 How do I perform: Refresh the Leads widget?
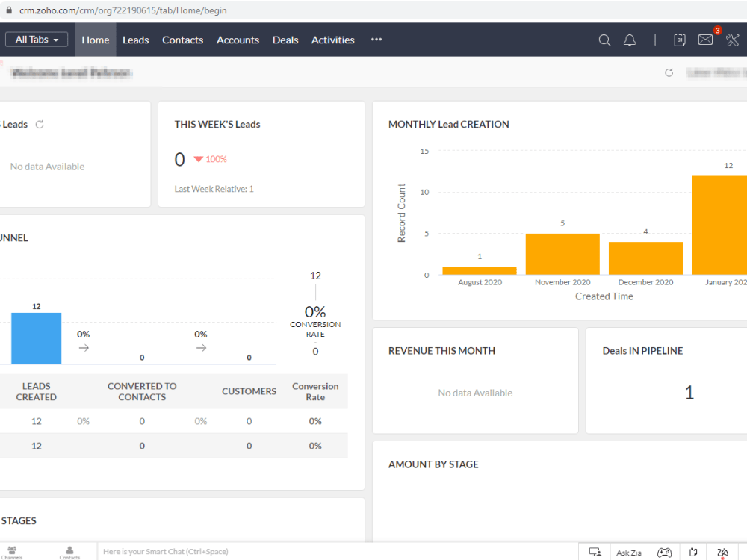40,124
